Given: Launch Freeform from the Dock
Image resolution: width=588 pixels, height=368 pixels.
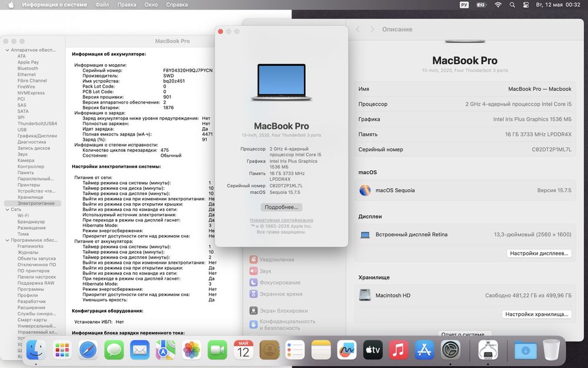Looking at the screenshot, I should 347,350.
